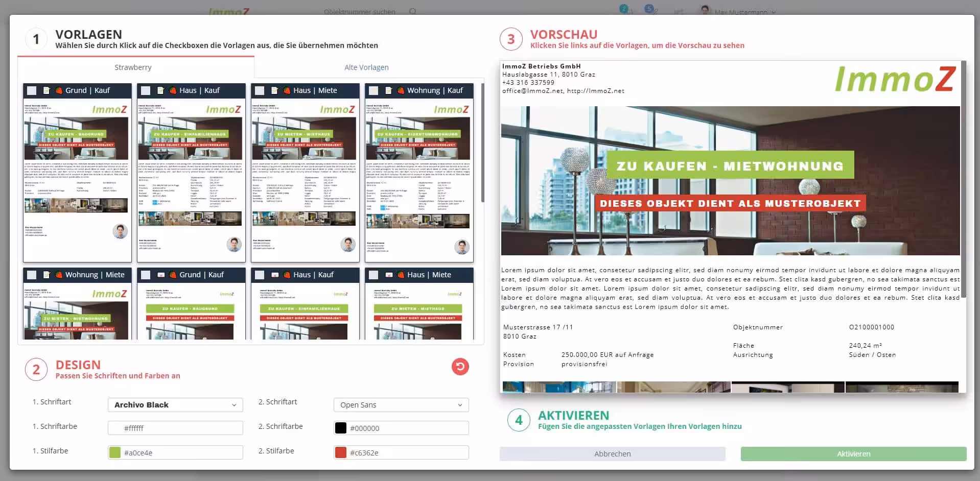Click the green 1. Stilfarbe color swatch

pos(115,452)
